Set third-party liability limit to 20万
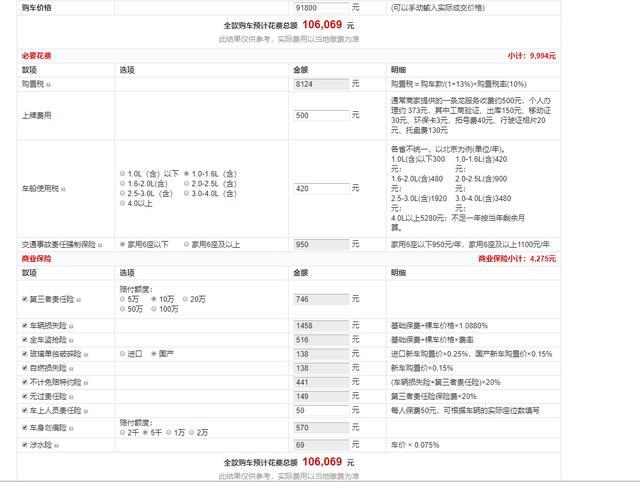Viewport: 640px width, 482px height. (185, 299)
